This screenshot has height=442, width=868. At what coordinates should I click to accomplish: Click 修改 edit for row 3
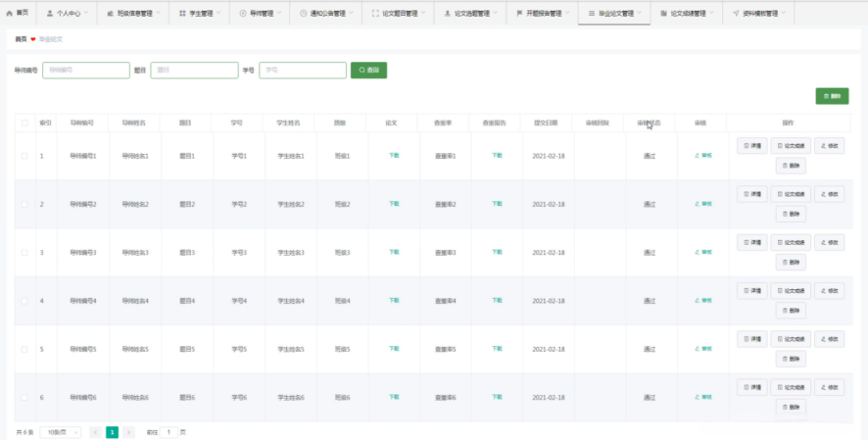coord(829,242)
